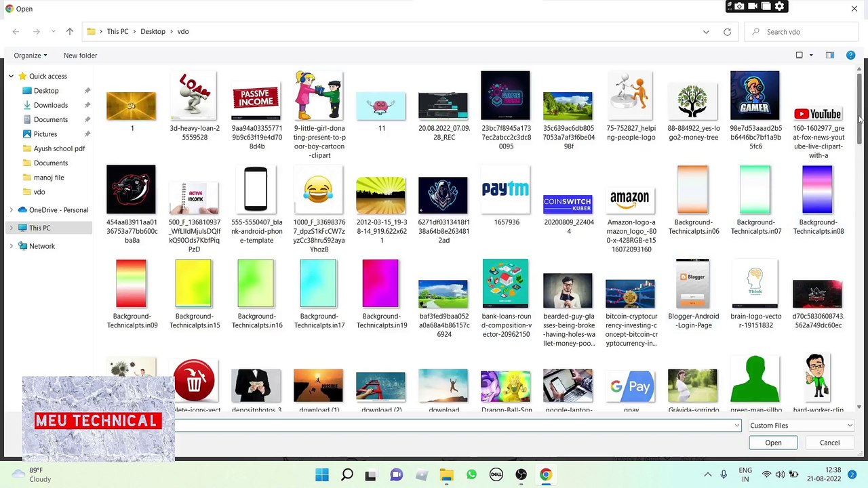Screen dimensions: 868x488
Task: Click the Dell icon in taskbar
Action: point(496,475)
